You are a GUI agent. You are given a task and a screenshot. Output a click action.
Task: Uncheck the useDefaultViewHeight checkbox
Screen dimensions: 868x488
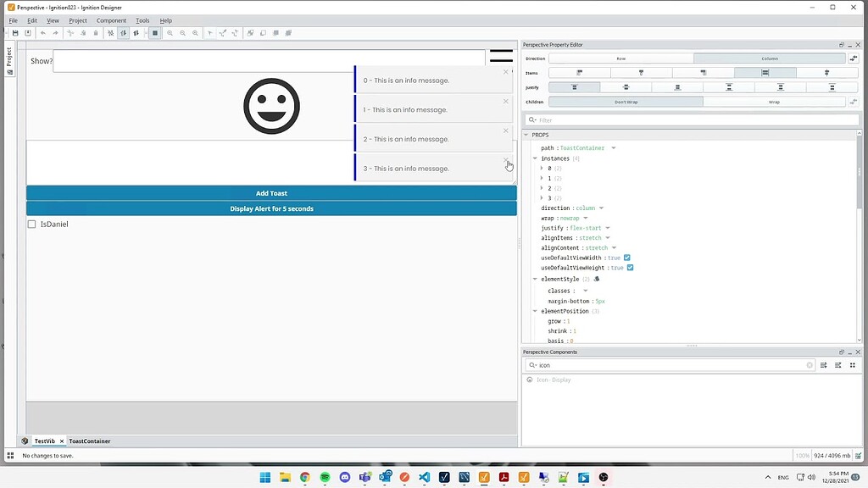coord(630,268)
